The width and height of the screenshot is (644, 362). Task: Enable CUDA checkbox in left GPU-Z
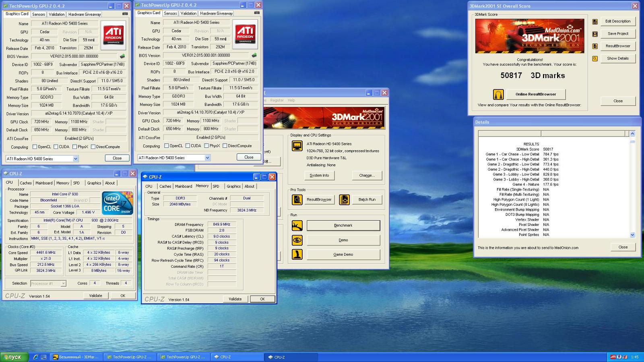pos(56,147)
